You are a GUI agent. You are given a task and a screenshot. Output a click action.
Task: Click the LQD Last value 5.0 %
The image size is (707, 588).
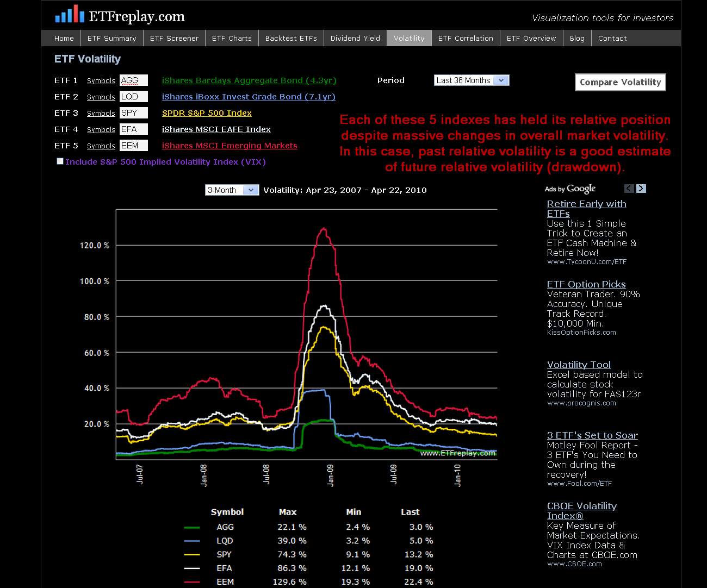tap(421, 541)
